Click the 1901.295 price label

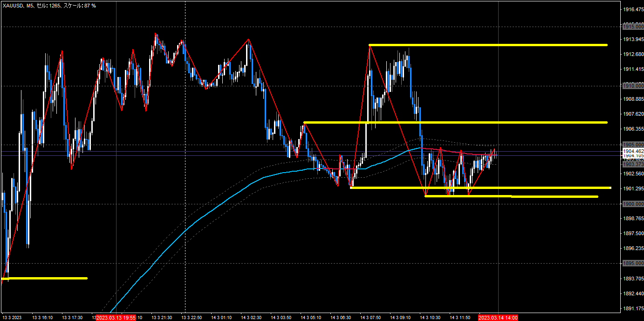[x=633, y=188]
